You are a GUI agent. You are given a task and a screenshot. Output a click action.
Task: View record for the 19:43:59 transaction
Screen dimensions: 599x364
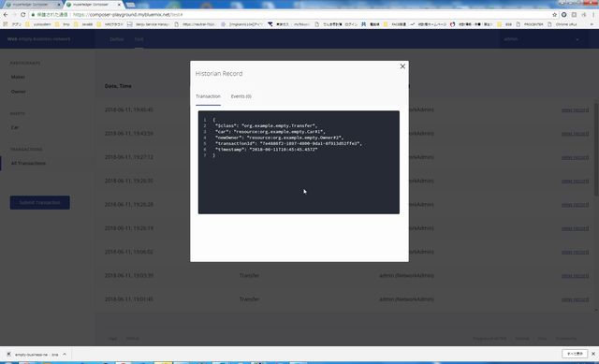(x=575, y=134)
